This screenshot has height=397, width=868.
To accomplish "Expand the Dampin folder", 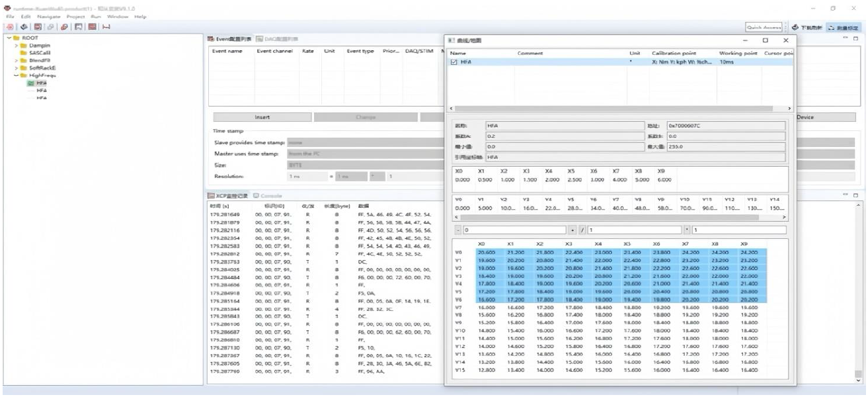I will coord(17,45).
